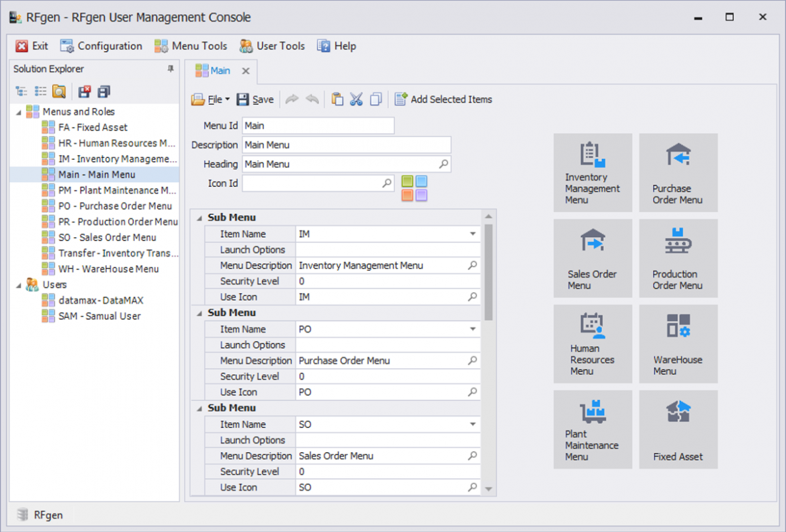The height and width of the screenshot is (532, 786).
Task: Click the Purchase Order Menu tile
Action: click(x=678, y=173)
